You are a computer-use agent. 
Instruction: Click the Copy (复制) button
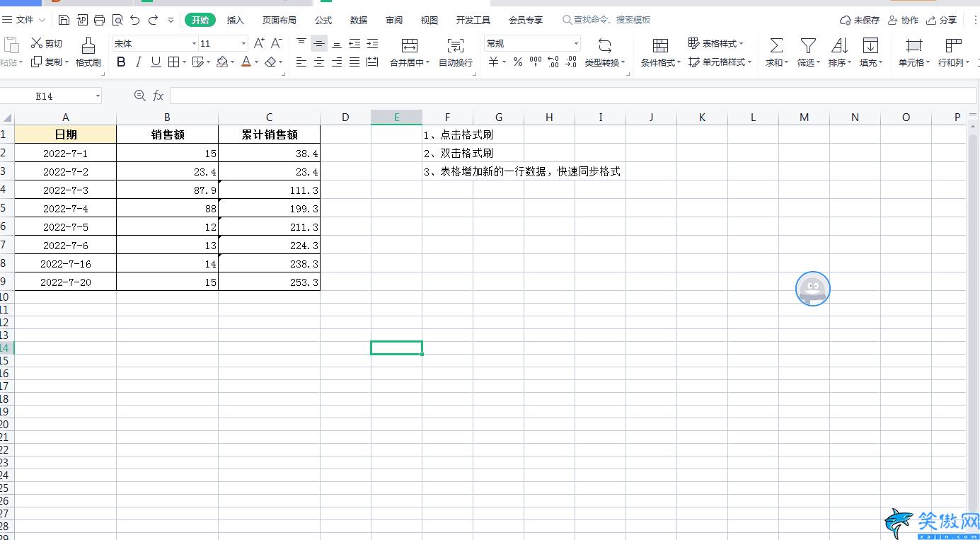[x=50, y=62]
